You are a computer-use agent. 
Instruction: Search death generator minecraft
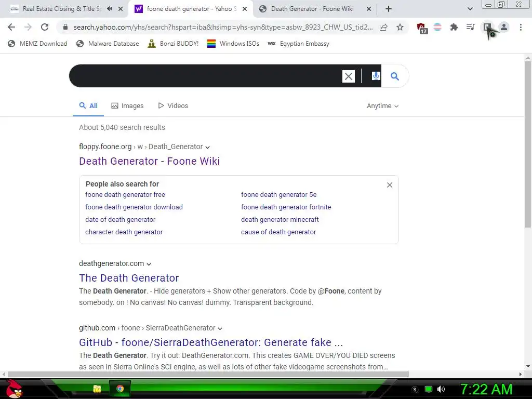click(x=280, y=220)
